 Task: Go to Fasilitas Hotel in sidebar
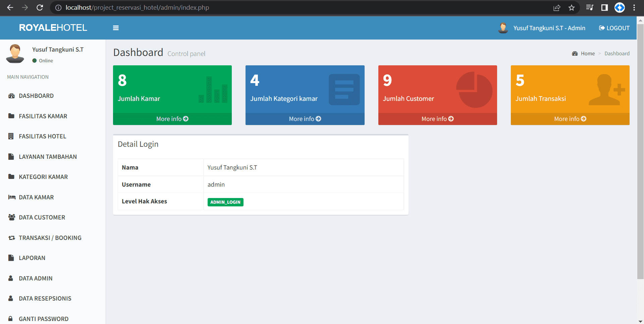(42, 136)
